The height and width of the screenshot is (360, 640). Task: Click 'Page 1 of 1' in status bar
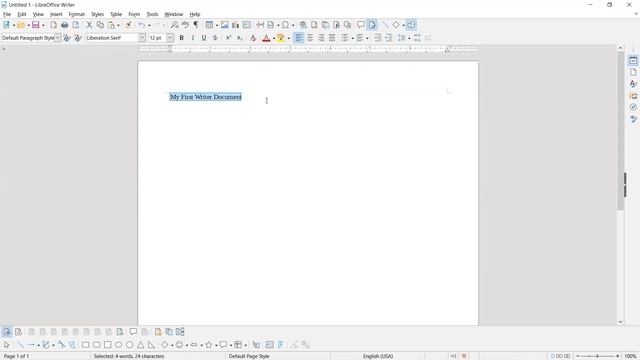coord(17,356)
